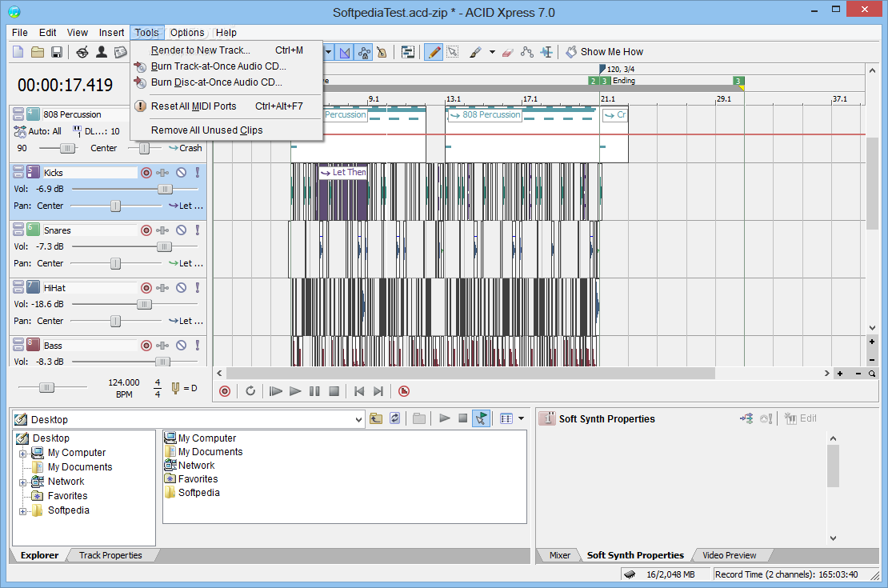Mute the Kicks track
The width and height of the screenshot is (888, 588).
coord(182,173)
